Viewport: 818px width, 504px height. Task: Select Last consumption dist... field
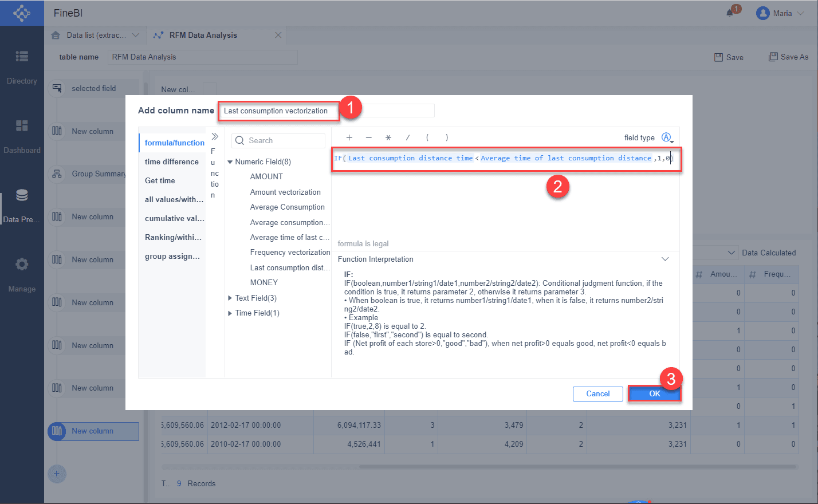point(289,267)
